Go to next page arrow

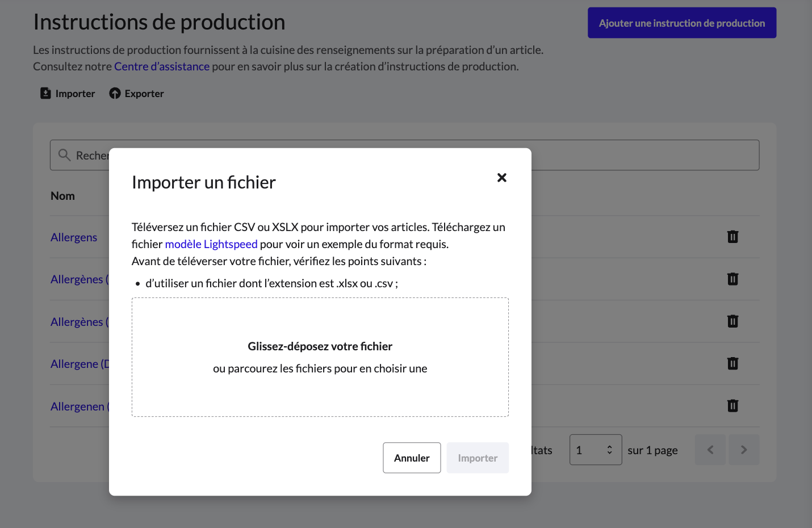pos(744,450)
